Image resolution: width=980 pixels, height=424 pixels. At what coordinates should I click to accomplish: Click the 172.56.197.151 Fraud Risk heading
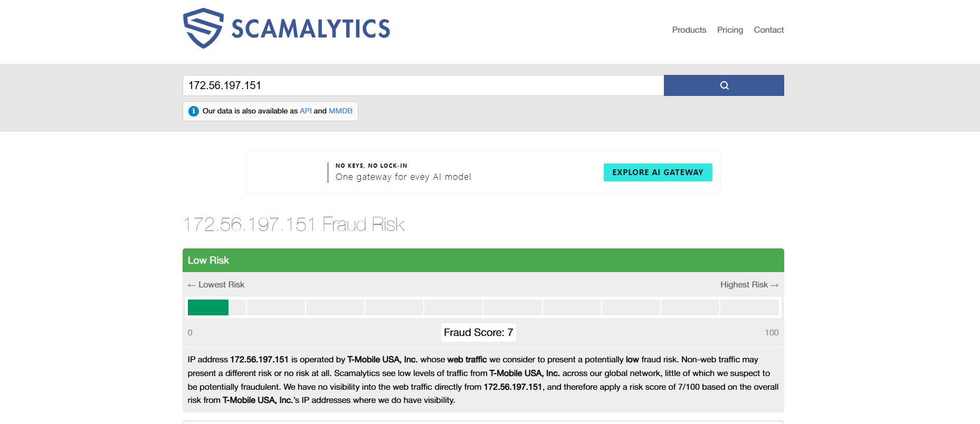294,225
